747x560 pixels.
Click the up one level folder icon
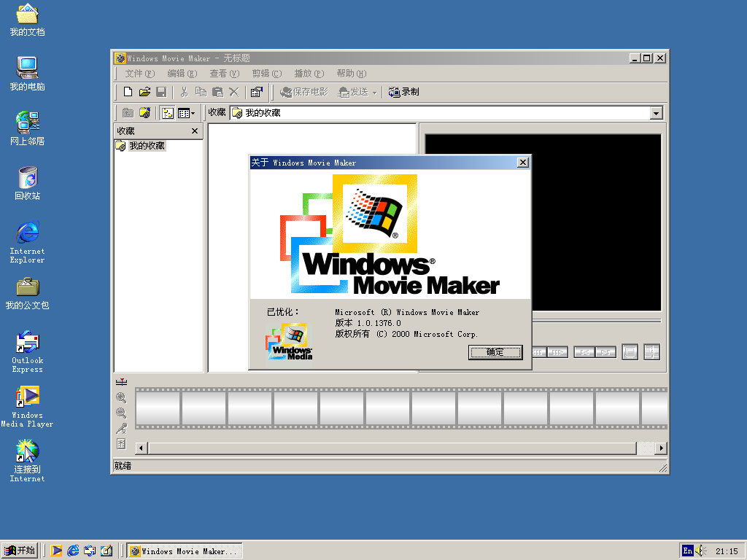(x=128, y=113)
